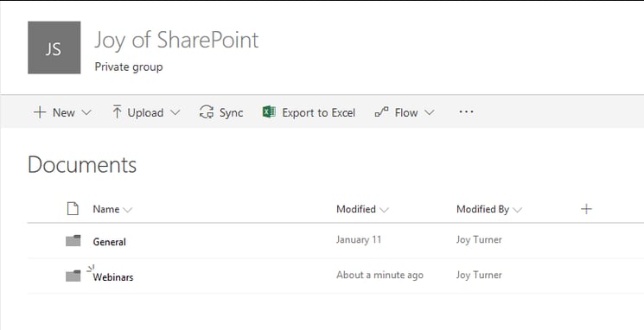Click the Sync icon
The image size is (644, 330).
click(207, 112)
